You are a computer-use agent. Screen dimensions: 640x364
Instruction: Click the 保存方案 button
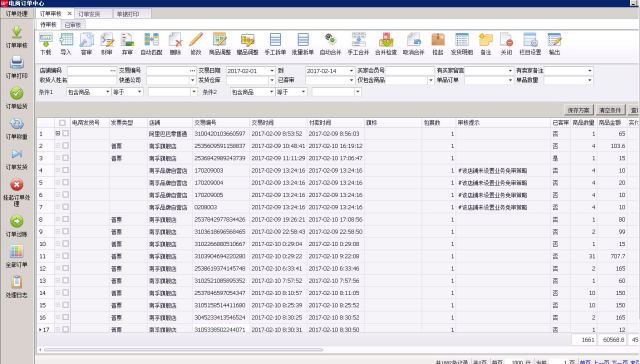tap(579, 110)
